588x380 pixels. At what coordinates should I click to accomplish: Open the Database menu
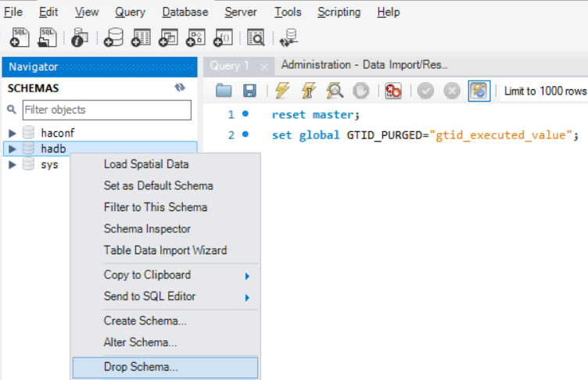[x=185, y=12]
